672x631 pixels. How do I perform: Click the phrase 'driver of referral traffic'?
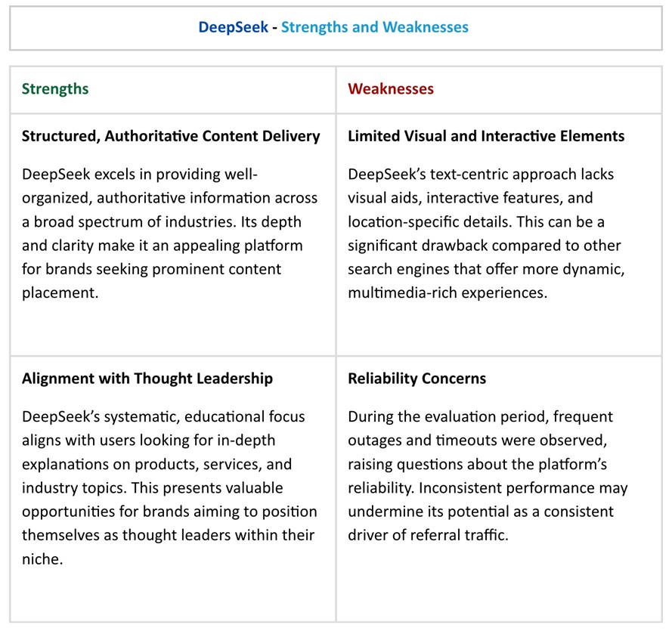pos(428,536)
